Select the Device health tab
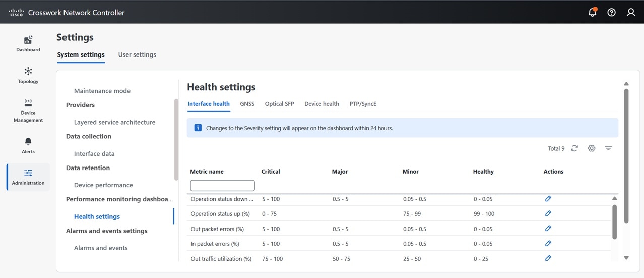 tap(321, 104)
